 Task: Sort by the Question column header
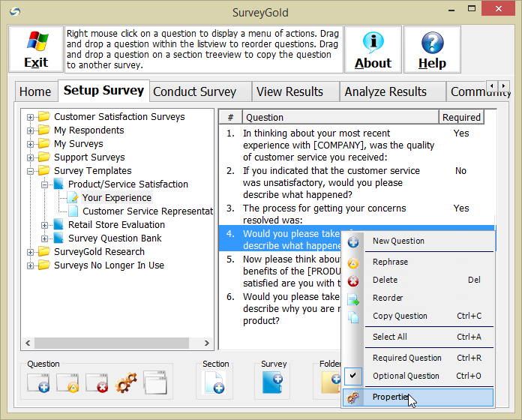pyautogui.click(x=340, y=118)
